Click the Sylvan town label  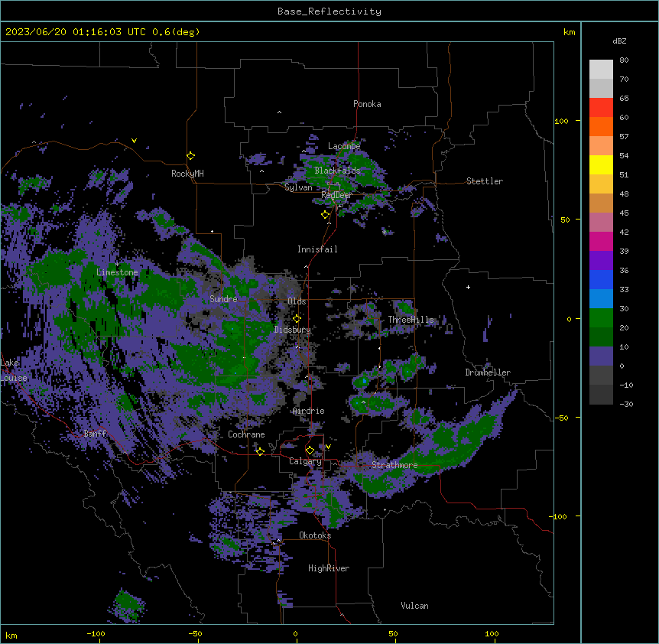point(298,187)
